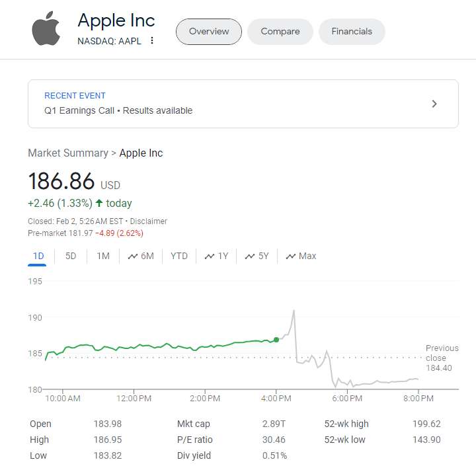Open the Financials tab
The image size is (476, 468).
pos(352,32)
